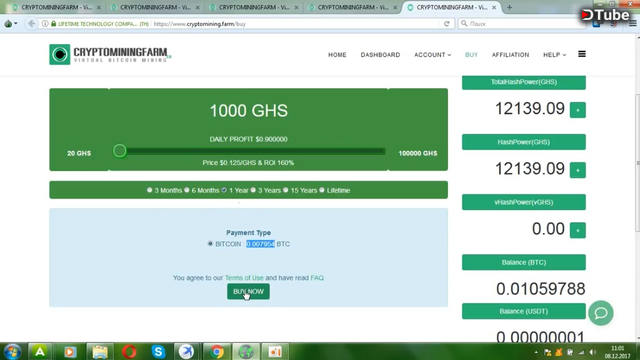Image resolution: width=640 pixels, height=360 pixels.
Task: Open the live chat bubble icon
Action: [x=600, y=313]
